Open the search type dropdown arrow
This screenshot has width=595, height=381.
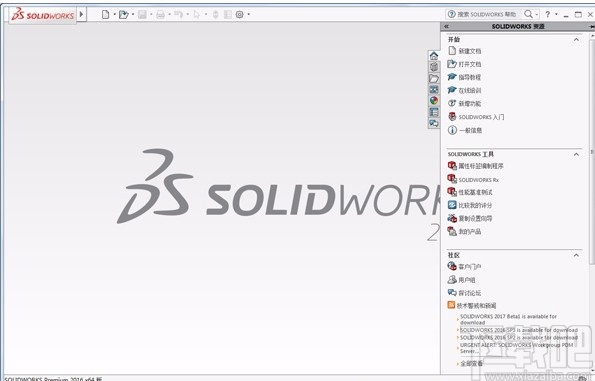(537, 14)
